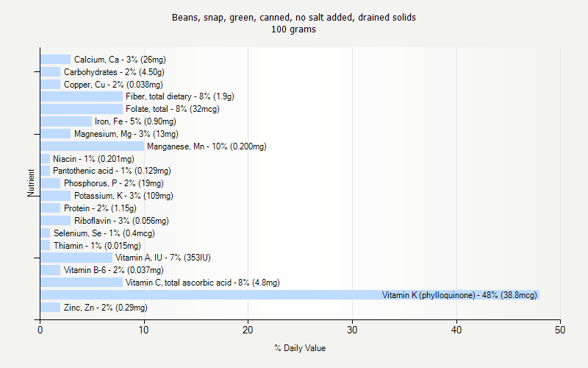The height and width of the screenshot is (368, 588).
Task: Click the Zinc, Zn - 2% (0.29mg) label
Action: pos(105,308)
